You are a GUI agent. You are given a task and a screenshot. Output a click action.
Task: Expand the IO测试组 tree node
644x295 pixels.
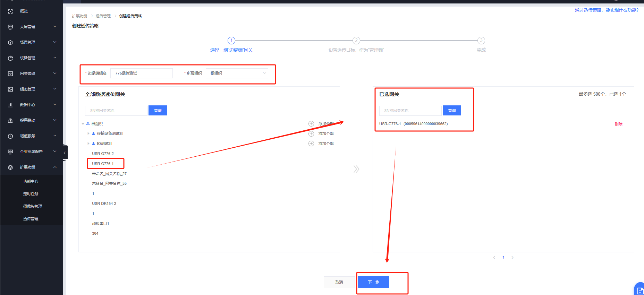pyautogui.click(x=88, y=144)
